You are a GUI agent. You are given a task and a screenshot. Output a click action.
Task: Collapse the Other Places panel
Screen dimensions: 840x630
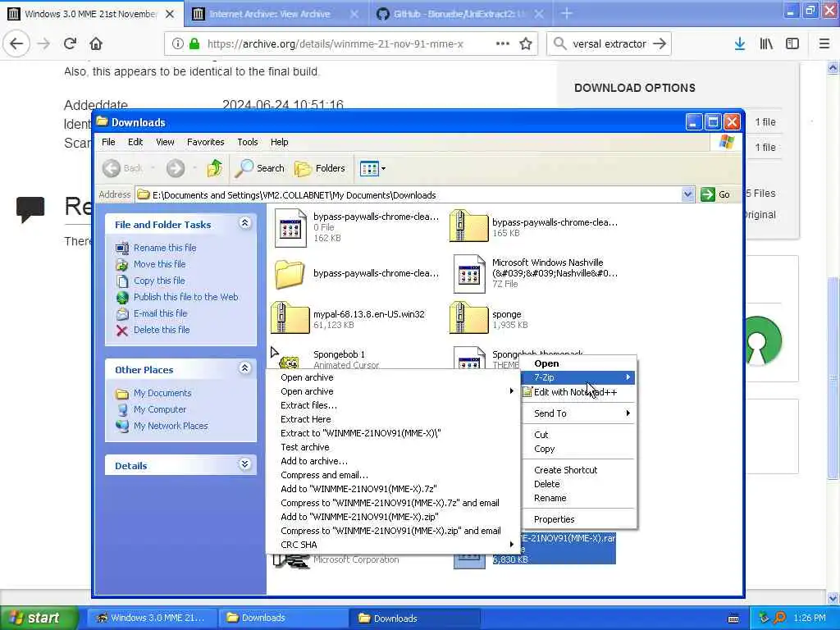pos(244,368)
